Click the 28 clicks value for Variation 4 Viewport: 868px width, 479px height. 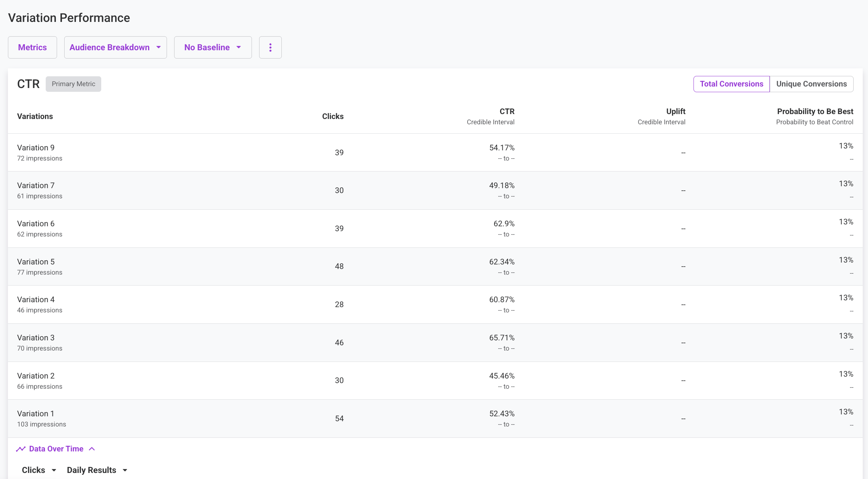(x=339, y=304)
